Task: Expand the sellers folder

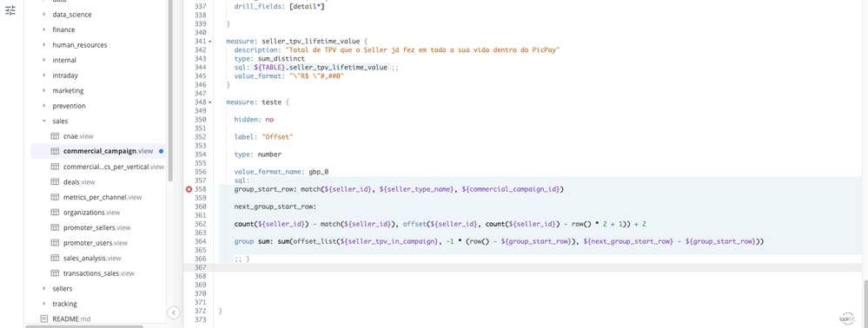Action: click(x=43, y=288)
